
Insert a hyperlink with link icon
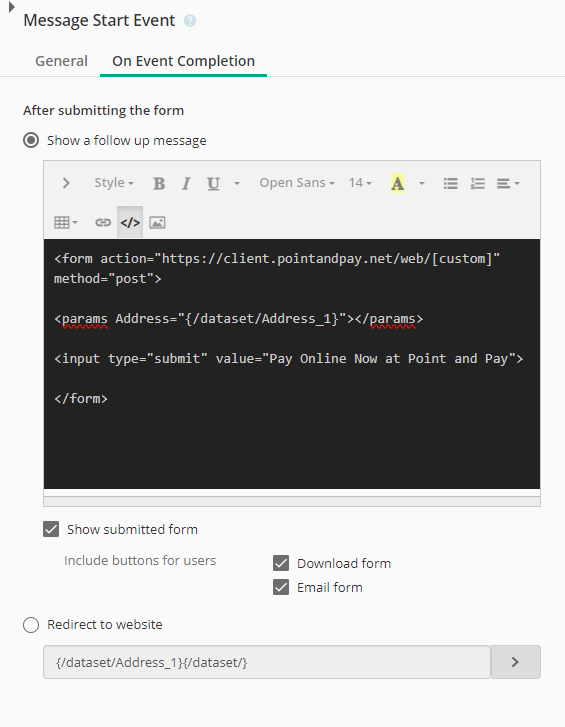tap(103, 223)
